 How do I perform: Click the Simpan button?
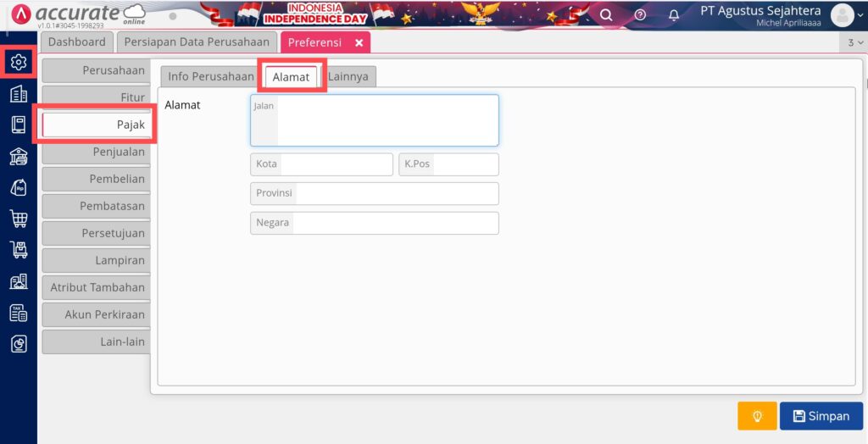tap(821, 416)
